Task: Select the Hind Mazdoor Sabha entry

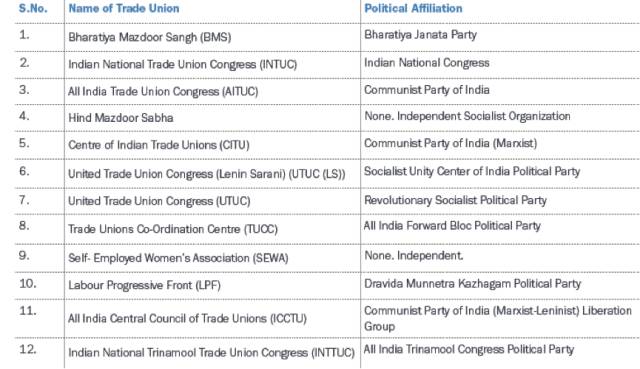Action: 121,118
